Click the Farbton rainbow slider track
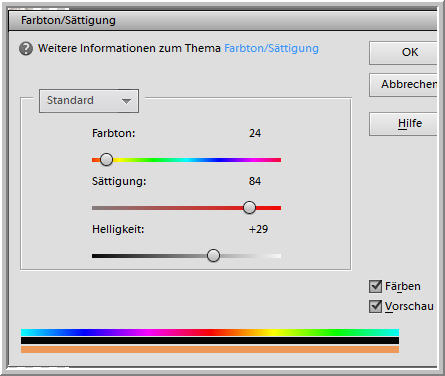 point(187,160)
